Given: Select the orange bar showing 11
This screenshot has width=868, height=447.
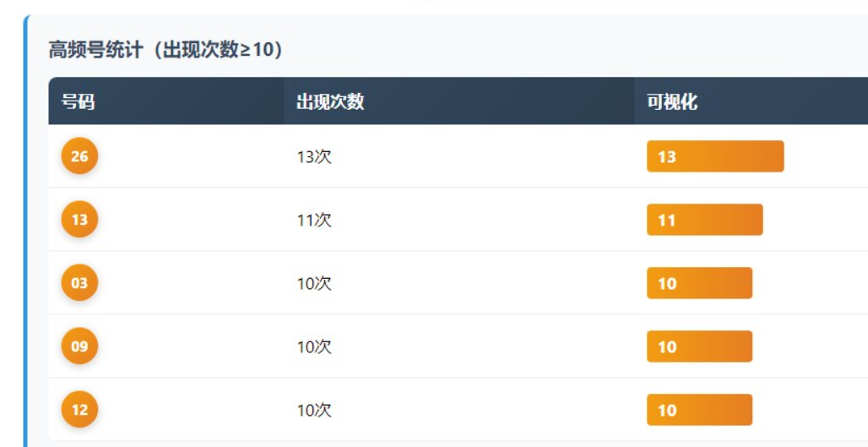Looking at the screenshot, I should (x=705, y=220).
